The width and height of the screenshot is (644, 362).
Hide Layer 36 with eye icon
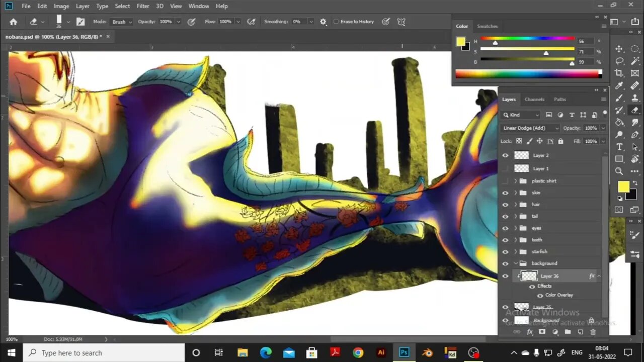(506, 276)
